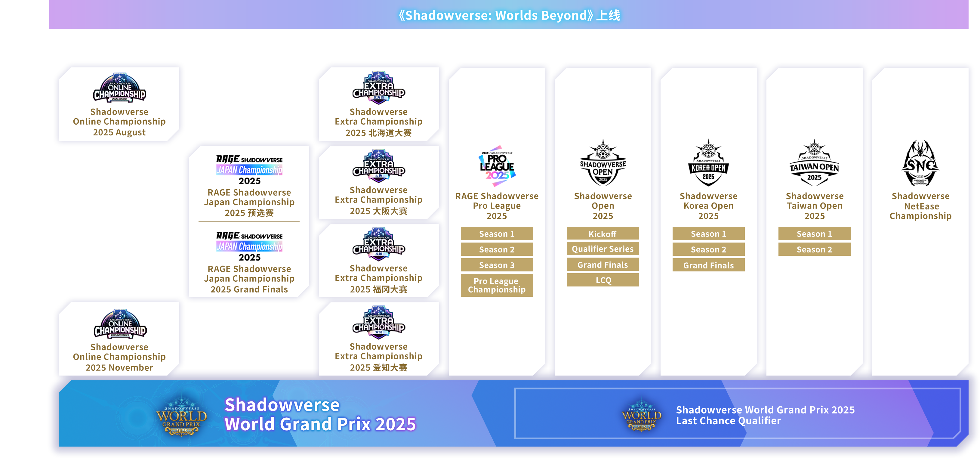Select Taiwan Open Season 2 button
The width and height of the screenshot is (980, 458).
tap(815, 249)
